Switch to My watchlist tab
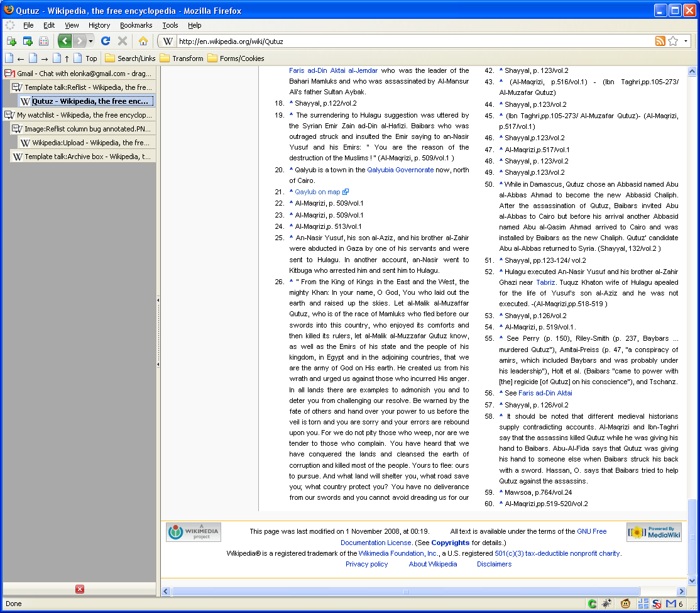 point(79,115)
